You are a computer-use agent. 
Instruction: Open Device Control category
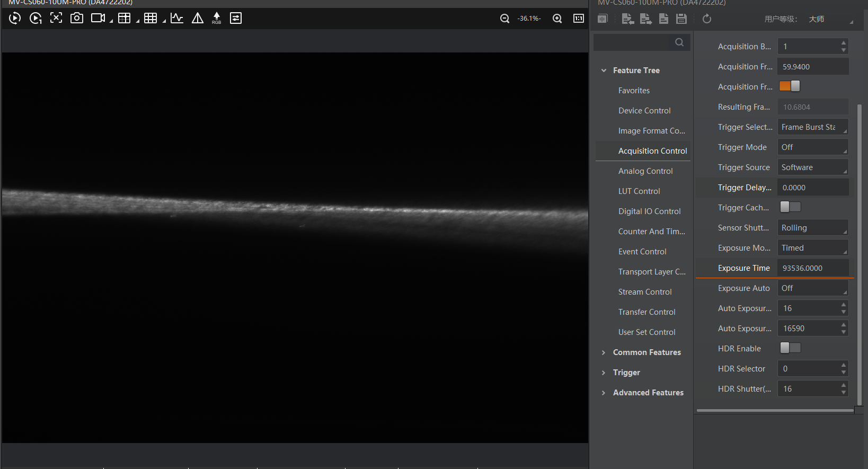[x=644, y=111]
